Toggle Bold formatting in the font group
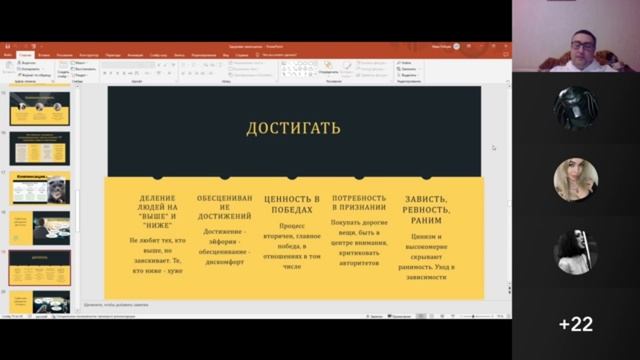 [105, 73]
